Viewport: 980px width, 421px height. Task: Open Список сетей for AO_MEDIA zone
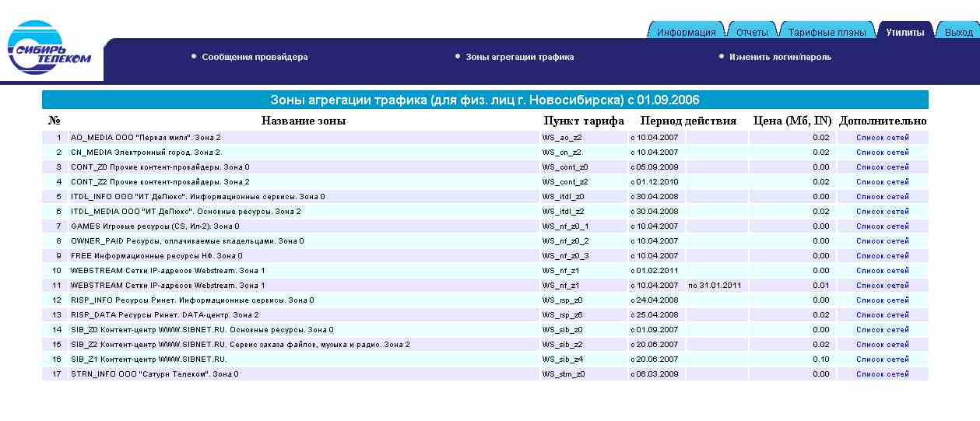(882, 138)
